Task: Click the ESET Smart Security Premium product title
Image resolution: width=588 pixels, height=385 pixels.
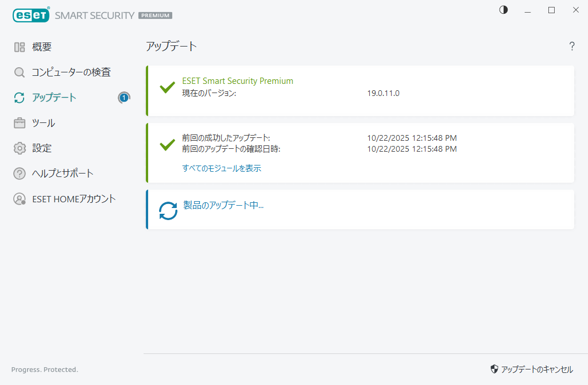Action: [238, 81]
